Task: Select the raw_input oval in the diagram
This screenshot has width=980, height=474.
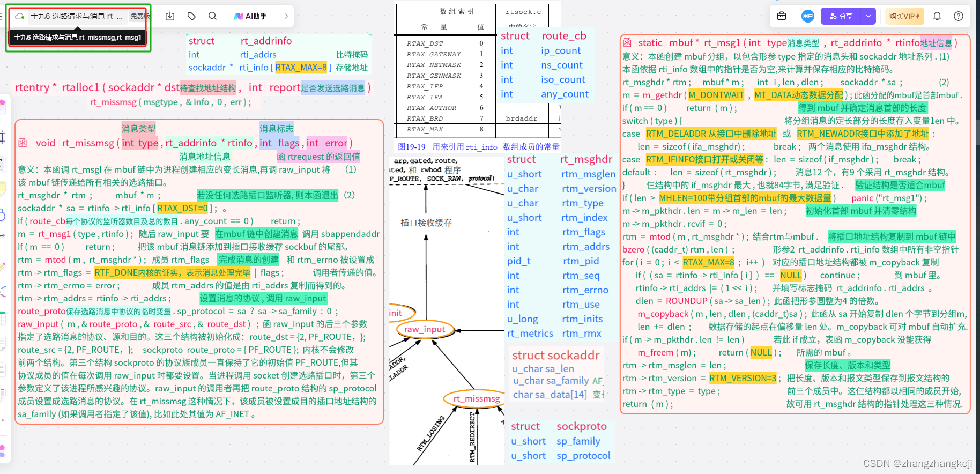Action: (x=425, y=329)
